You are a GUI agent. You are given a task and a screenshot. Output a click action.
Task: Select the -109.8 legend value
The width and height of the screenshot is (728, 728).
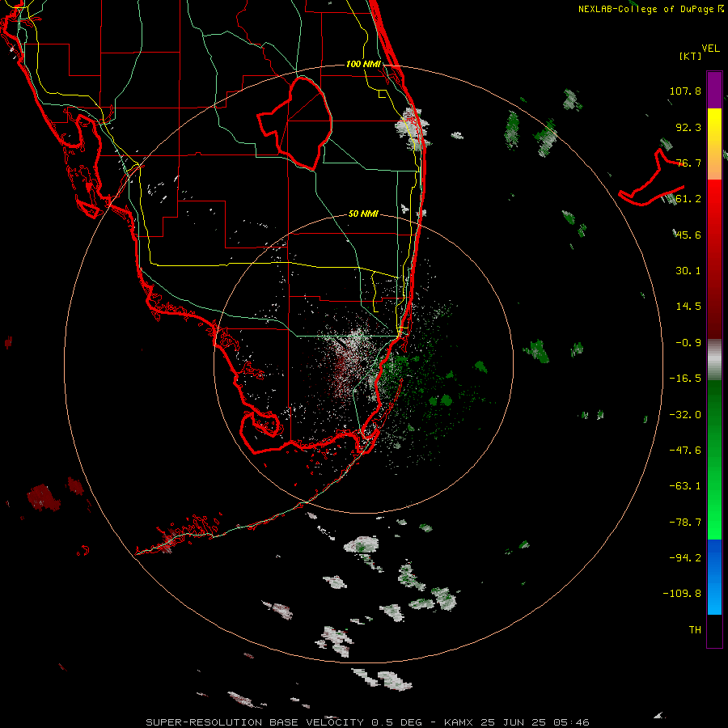682,594
